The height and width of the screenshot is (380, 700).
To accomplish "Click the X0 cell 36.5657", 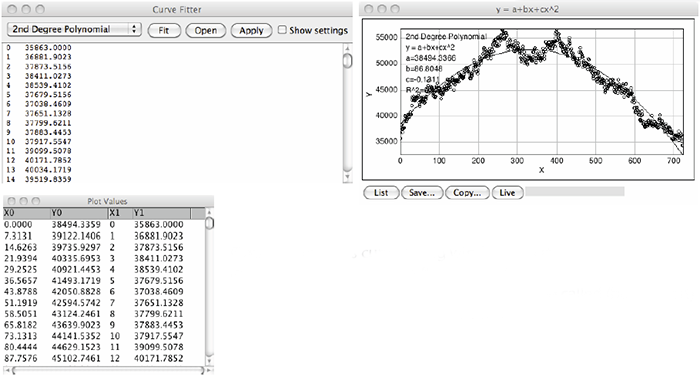I will (x=21, y=280).
